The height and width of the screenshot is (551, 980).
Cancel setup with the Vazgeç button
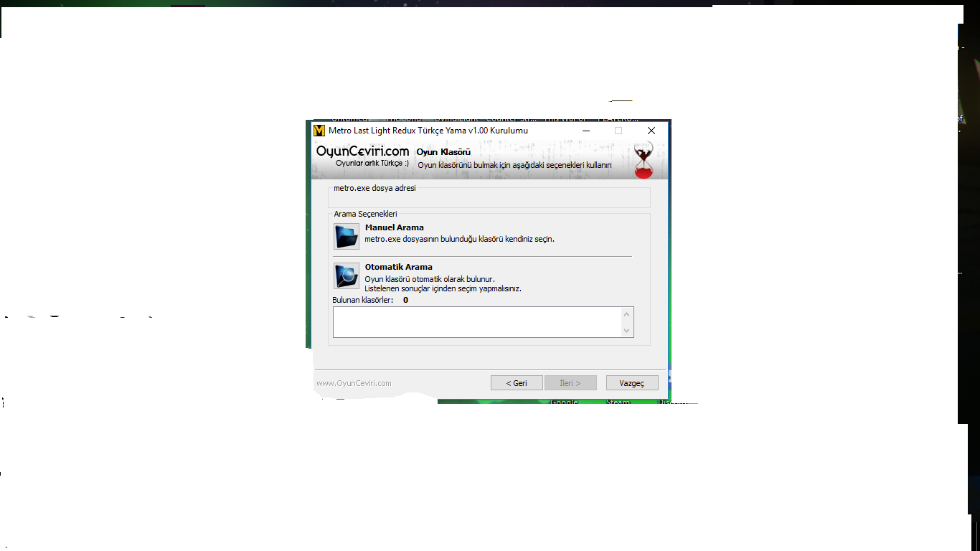(x=632, y=383)
